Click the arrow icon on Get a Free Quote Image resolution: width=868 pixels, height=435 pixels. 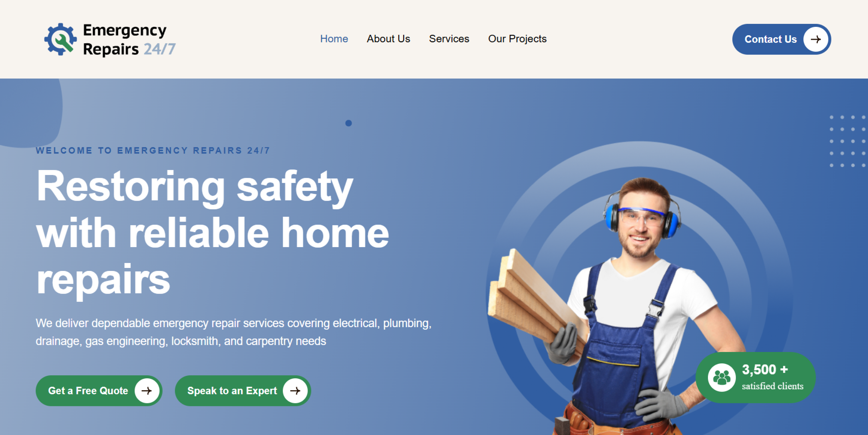pyautogui.click(x=146, y=391)
